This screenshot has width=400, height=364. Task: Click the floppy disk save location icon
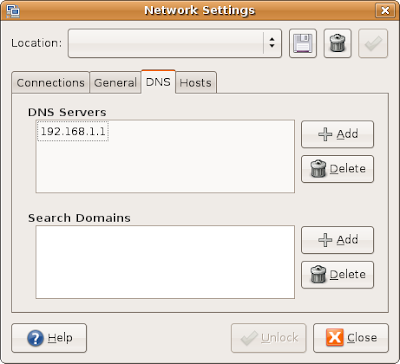(x=303, y=43)
